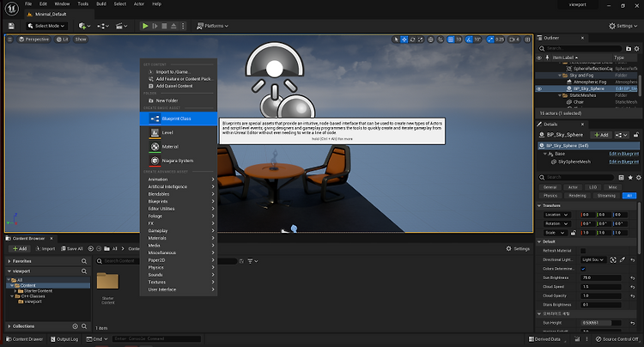Viewport: 644px width, 347px height.
Task: Choose Niagara System in the context menu
Action: coord(179,161)
